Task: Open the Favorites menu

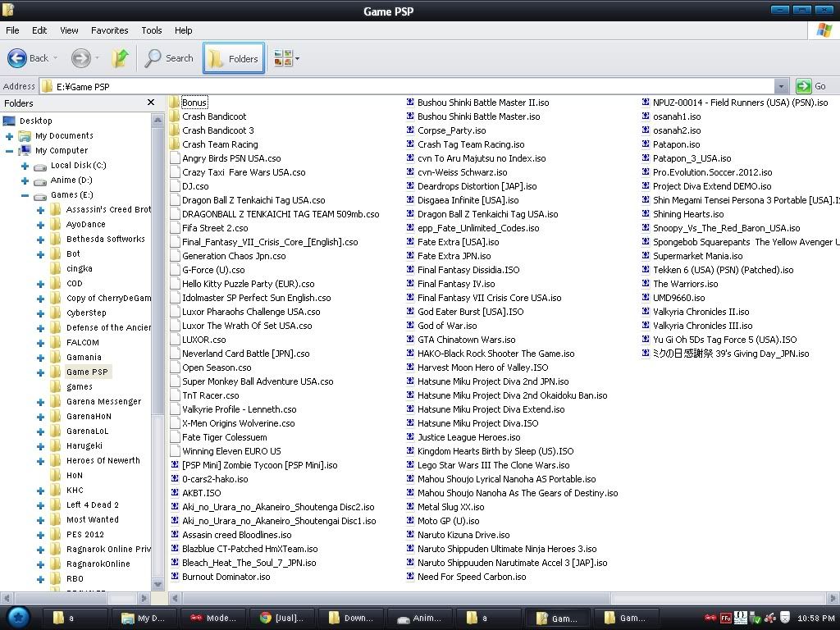Action: 109,30
